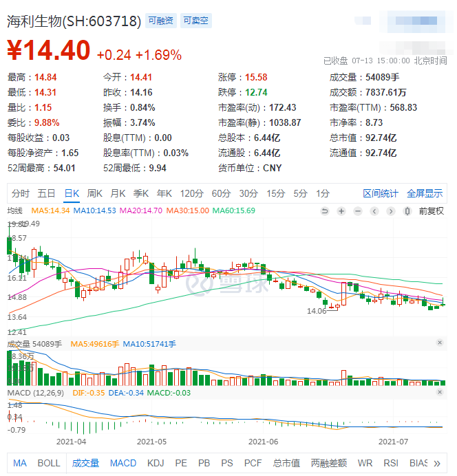This screenshot has height=476, width=457.
Task: Open 全屏显示 fullscreen view
Action: (425, 194)
